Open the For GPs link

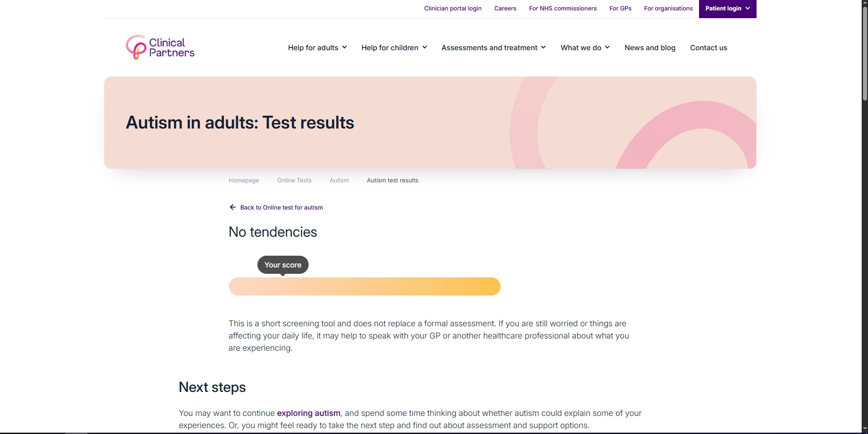620,9
